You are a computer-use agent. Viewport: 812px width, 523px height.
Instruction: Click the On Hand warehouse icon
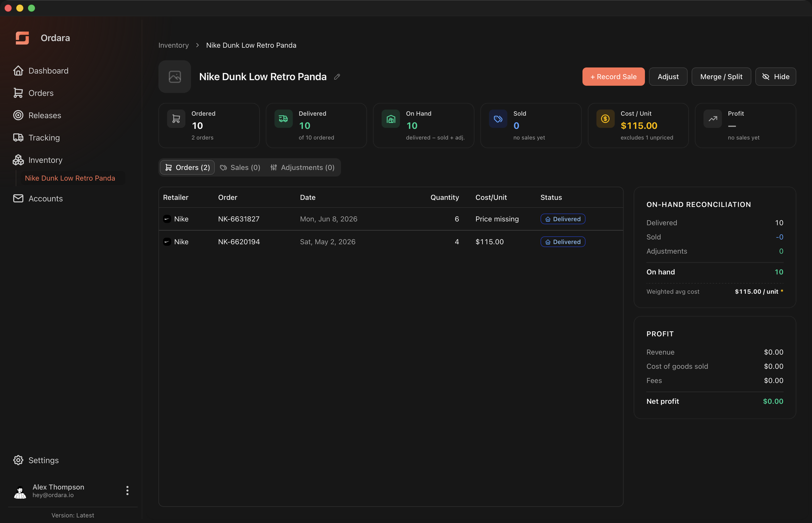[x=391, y=119]
